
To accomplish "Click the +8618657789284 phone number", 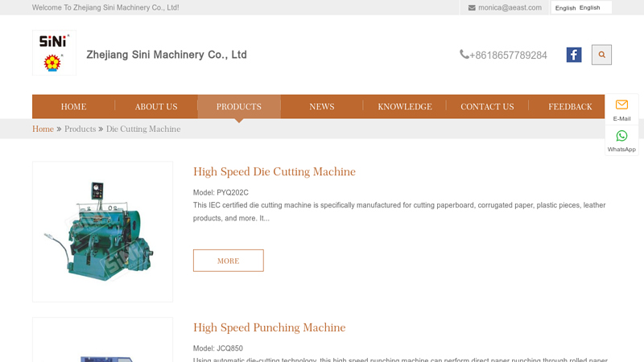I will pos(508,55).
